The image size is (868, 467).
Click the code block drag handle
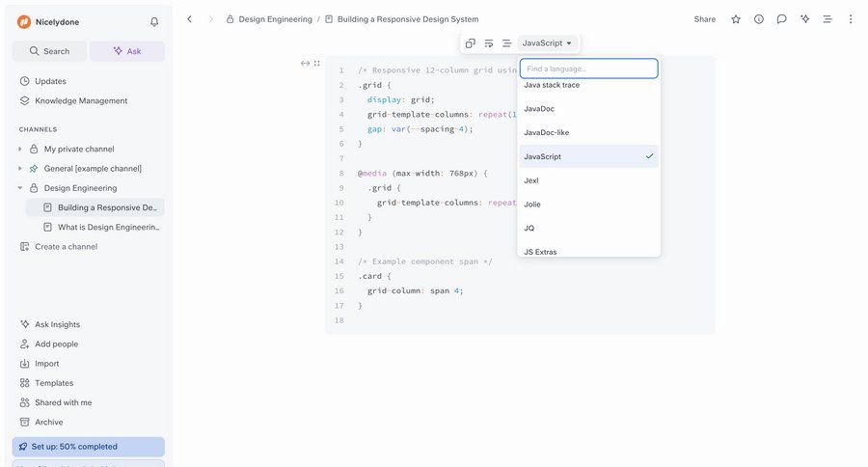click(x=317, y=64)
